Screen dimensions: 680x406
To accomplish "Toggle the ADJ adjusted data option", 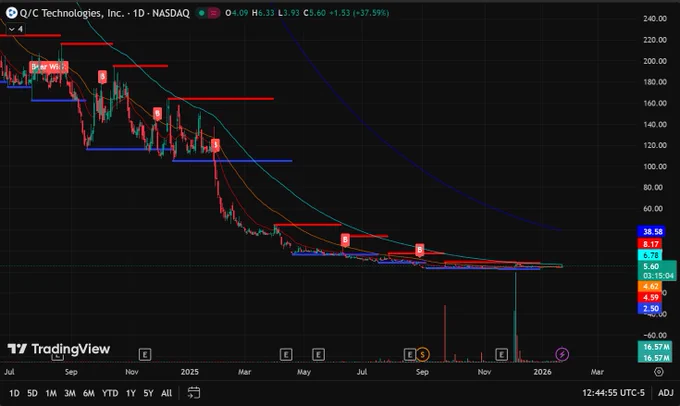I will 666,393.
